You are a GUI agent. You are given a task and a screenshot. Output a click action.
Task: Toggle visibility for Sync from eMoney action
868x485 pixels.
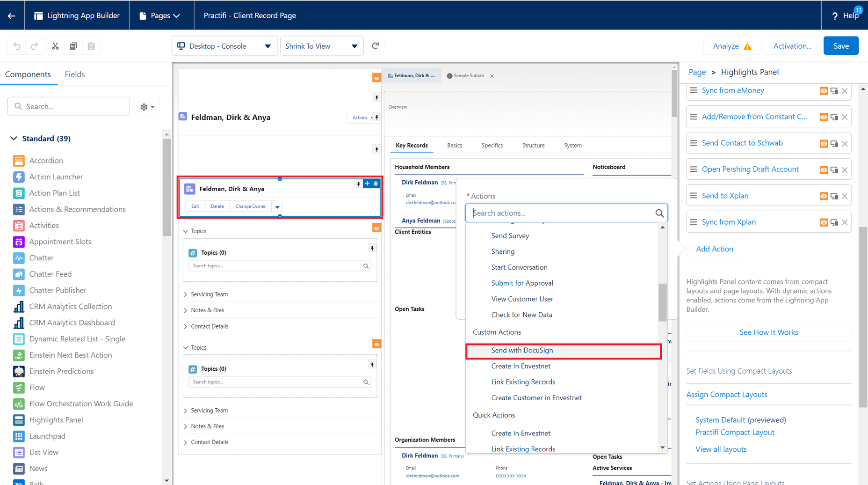pyautogui.click(x=824, y=91)
